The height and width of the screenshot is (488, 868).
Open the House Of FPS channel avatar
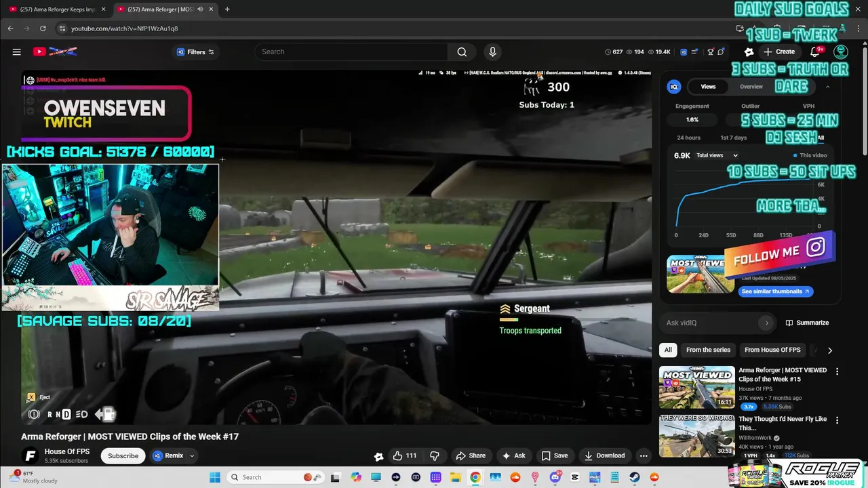click(x=30, y=455)
